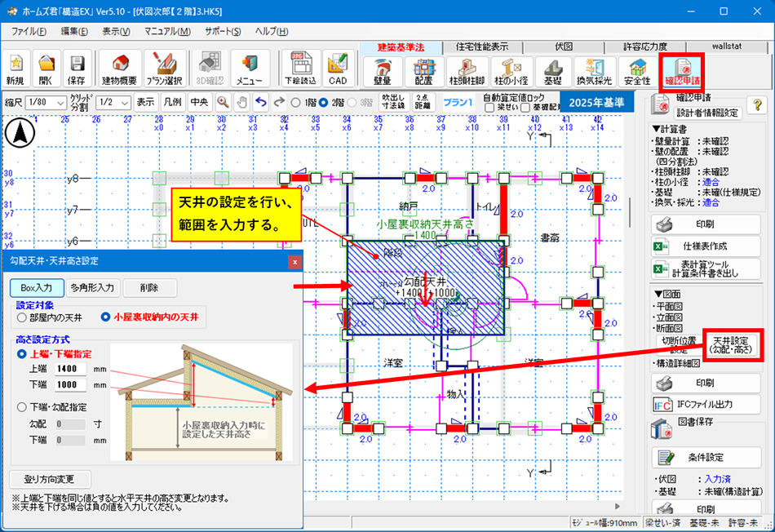Click the 上端 height input field
775x532 pixels.
click(x=70, y=369)
